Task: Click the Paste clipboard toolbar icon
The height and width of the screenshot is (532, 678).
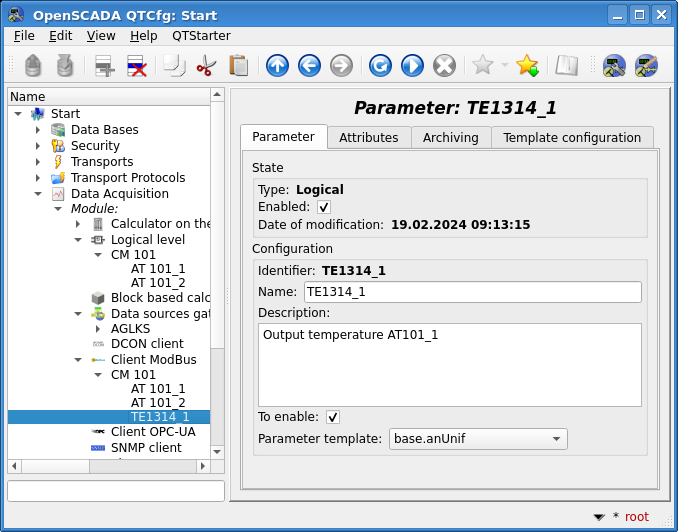Action: click(238, 66)
